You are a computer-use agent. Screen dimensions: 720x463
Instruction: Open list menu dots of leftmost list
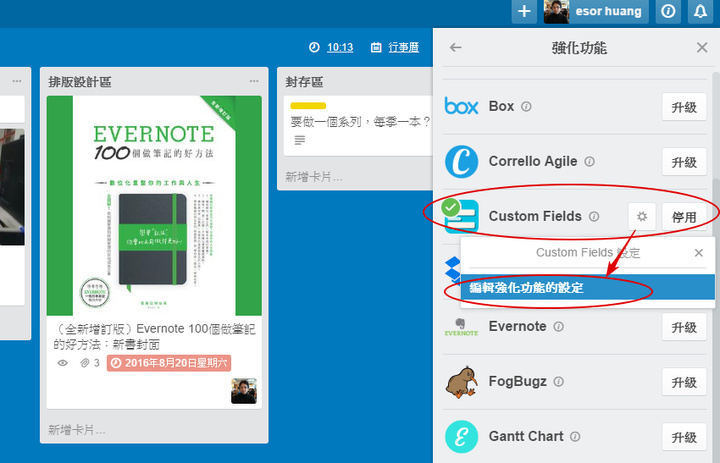coord(17,81)
